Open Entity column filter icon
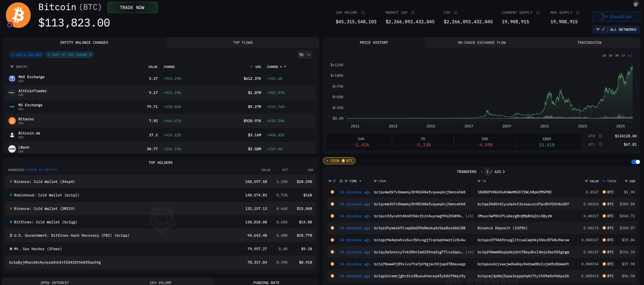The height and width of the screenshot is (285, 644). tap(12, 67)
